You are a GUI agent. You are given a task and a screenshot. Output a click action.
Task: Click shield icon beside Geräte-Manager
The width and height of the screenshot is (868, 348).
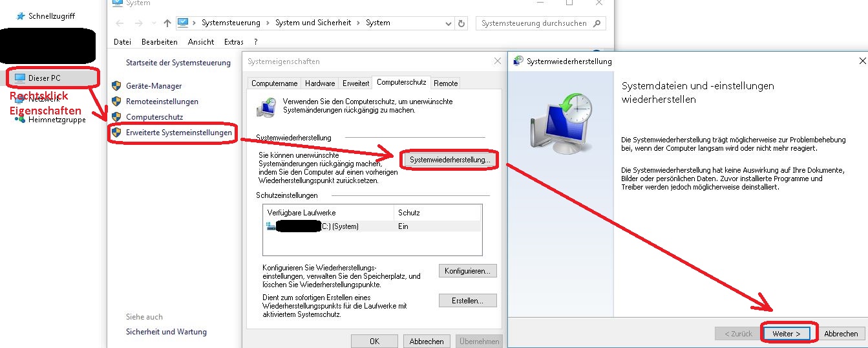[x=117, y=85]
